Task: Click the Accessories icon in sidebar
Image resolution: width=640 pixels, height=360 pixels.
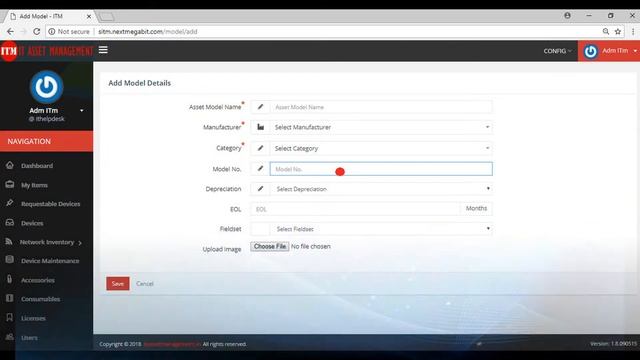Action: [x=10, y=280]
